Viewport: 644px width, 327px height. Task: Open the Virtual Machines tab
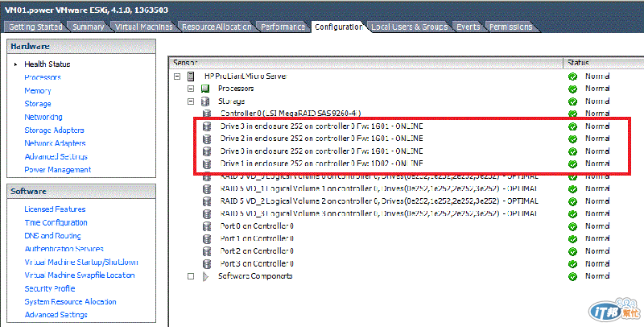click(144, 27)
